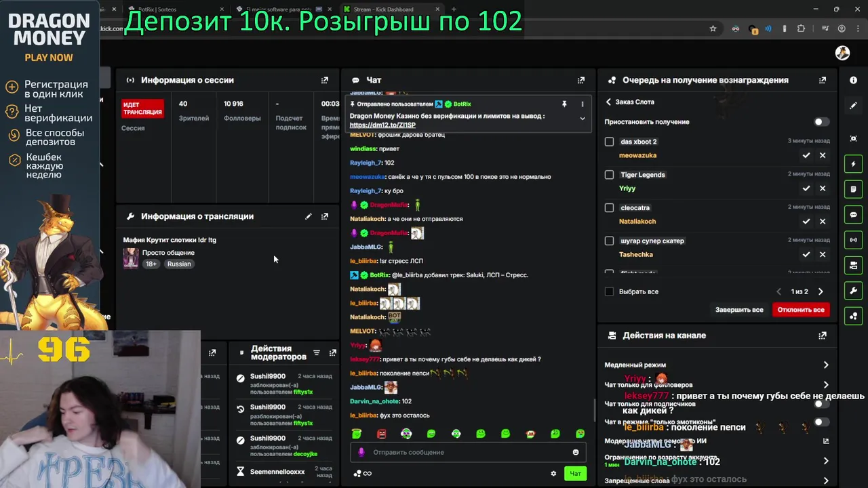
Task: Pop out the moderator actions panel
Action: (332, 352)
